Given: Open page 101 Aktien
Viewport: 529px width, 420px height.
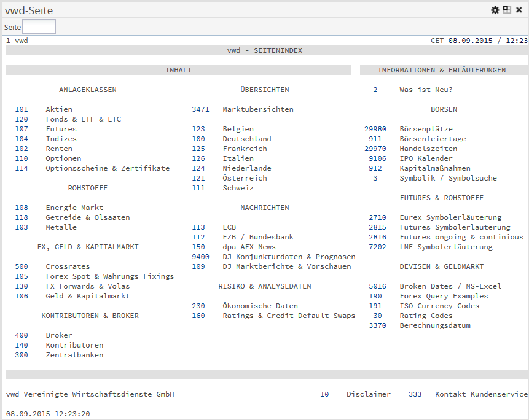Looking at the screenshot, I should coord(22,109).
